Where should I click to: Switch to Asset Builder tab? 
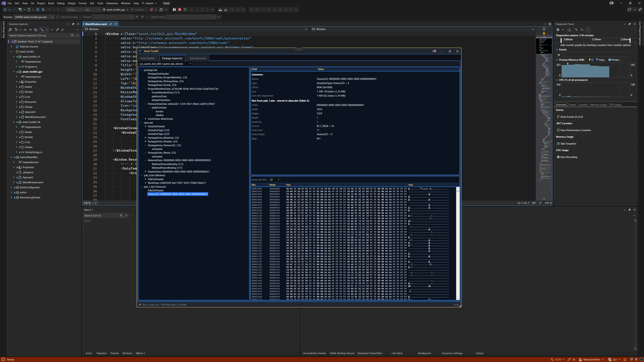[147, 58]
